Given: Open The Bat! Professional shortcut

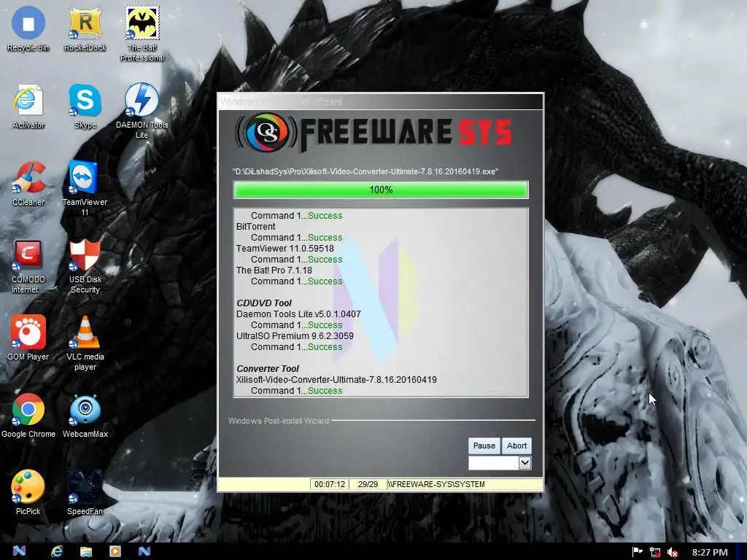Looking at the screenshot, I should click(142, 34).
